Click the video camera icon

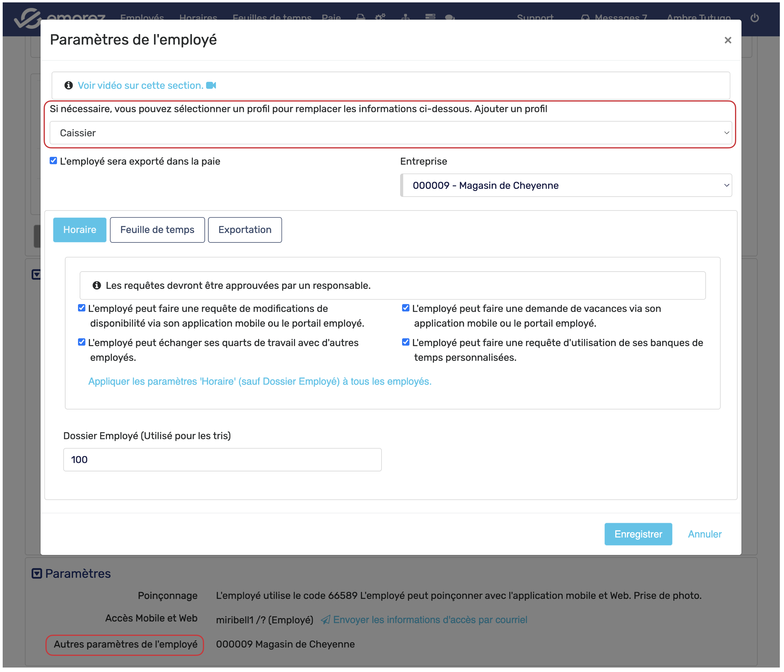(x=211, y=85)
